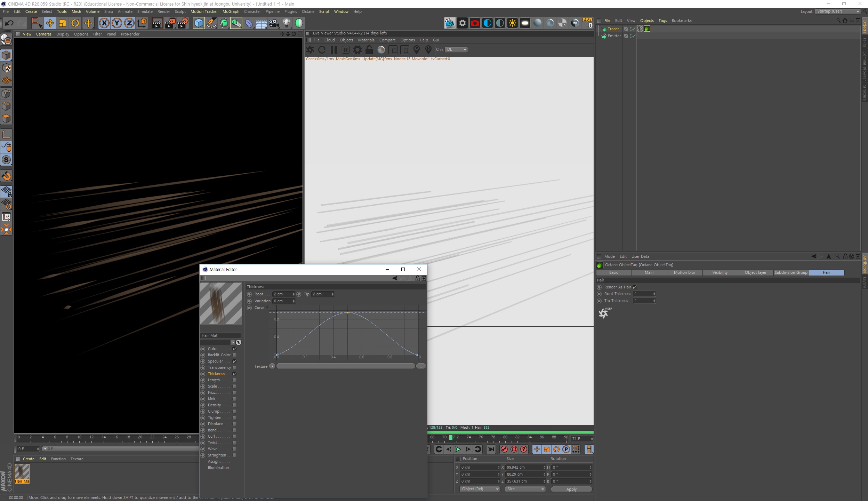Expand the Color channel in Hair Mat
This screenshot has height=501, width=868.
pos(214,348)
